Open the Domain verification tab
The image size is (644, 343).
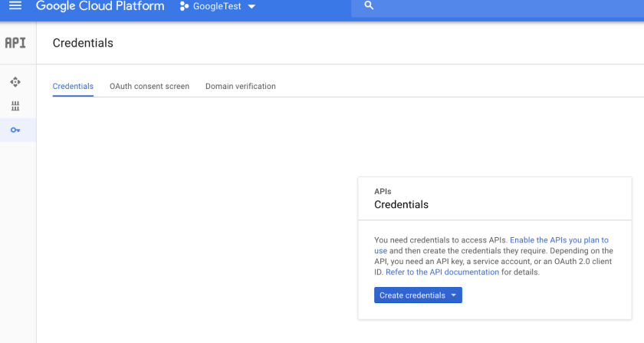click(241, 87)
